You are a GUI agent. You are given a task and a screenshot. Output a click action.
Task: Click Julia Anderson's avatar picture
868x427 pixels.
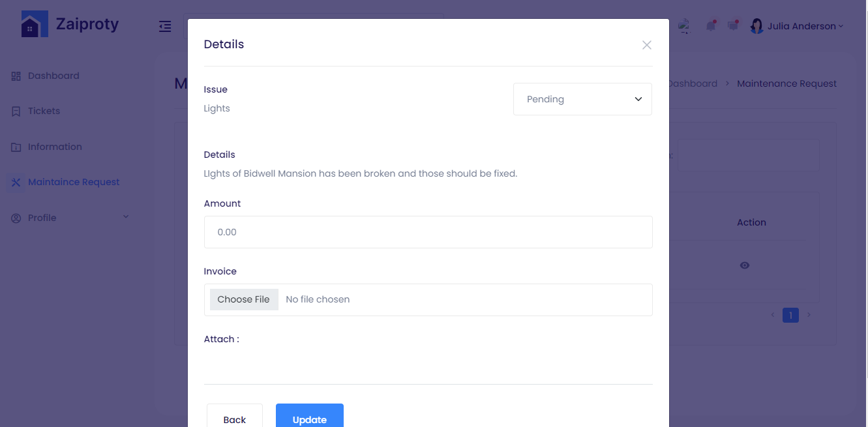(756, 26)
